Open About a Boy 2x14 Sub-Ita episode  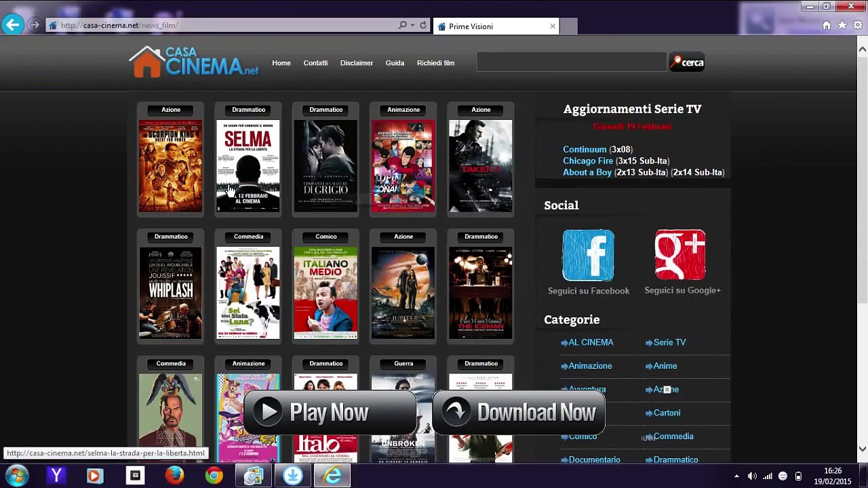[x=698, y=172]
